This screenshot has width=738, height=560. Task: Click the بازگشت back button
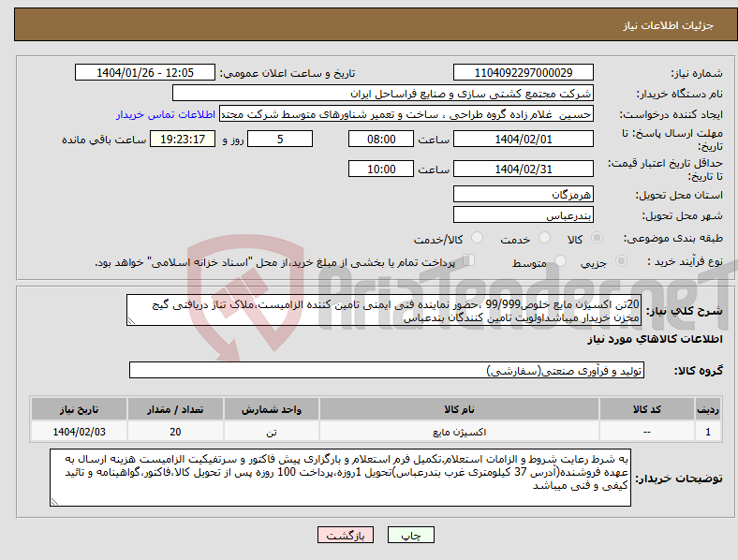[346, 535]
